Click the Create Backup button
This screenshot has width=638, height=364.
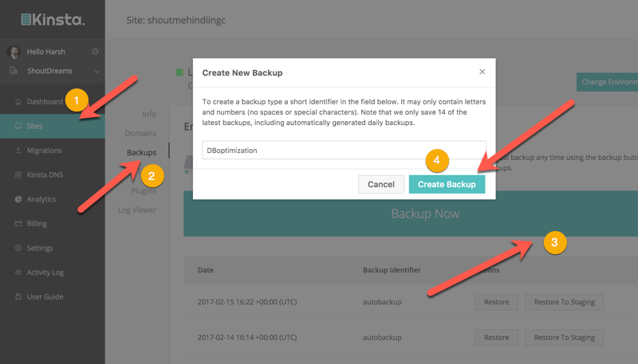pyautogui.click(x=447, y=185)
